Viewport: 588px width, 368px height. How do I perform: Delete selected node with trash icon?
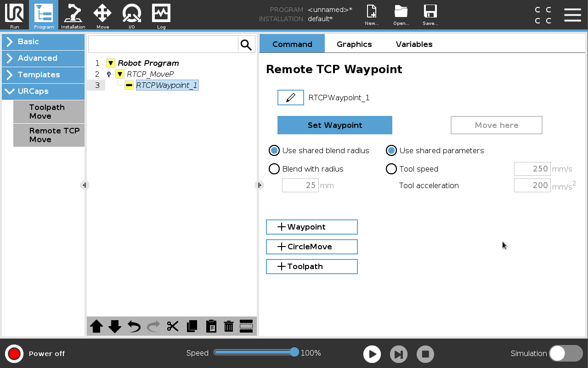(229, 327)
